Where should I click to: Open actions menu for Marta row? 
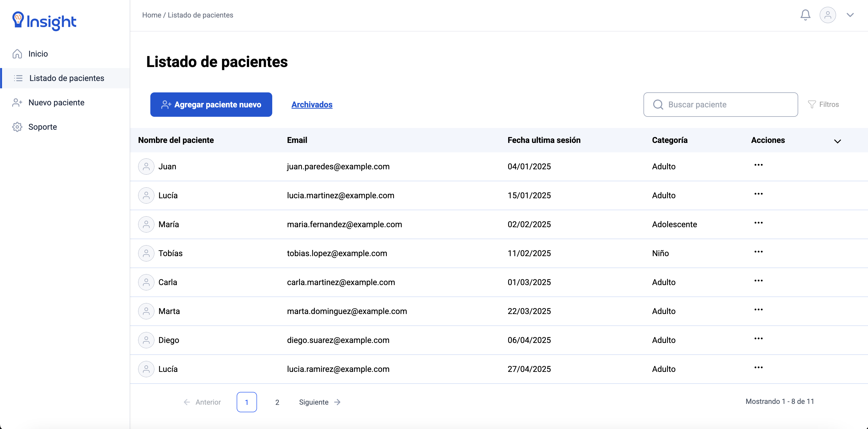[x=759, y=310]
